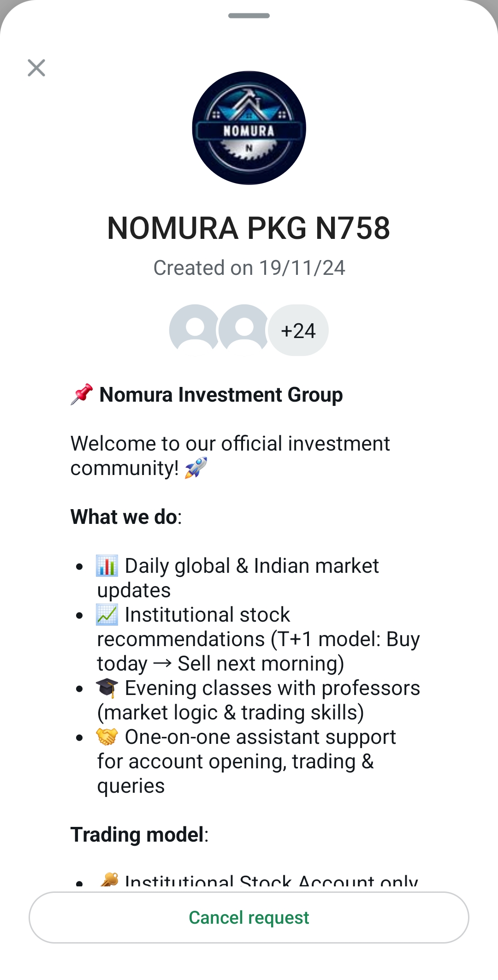Tap the graduation cap emoji
Image resolution: width=498 pixels, height=980 pixels.
pos(107,688)
